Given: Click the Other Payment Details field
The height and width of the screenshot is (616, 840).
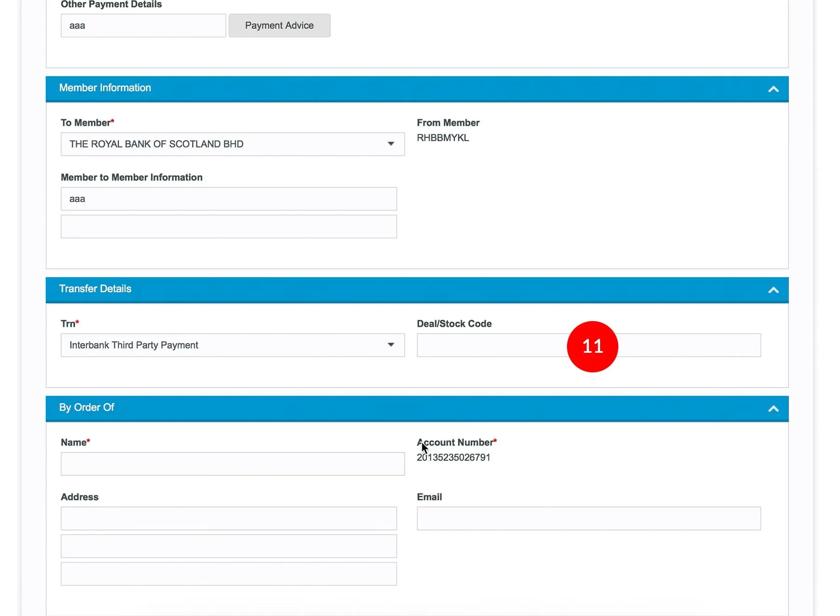Looking at the screenshot, I should (143, 26).
